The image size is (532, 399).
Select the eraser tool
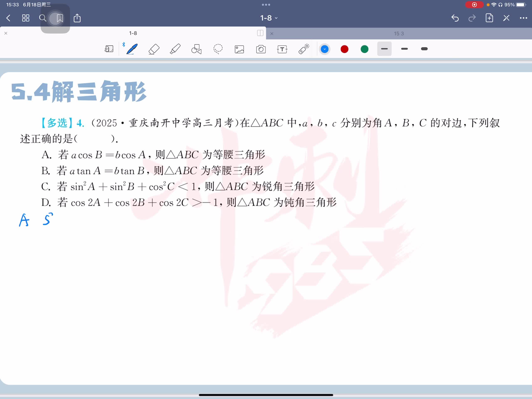click(x=154, y=49)
